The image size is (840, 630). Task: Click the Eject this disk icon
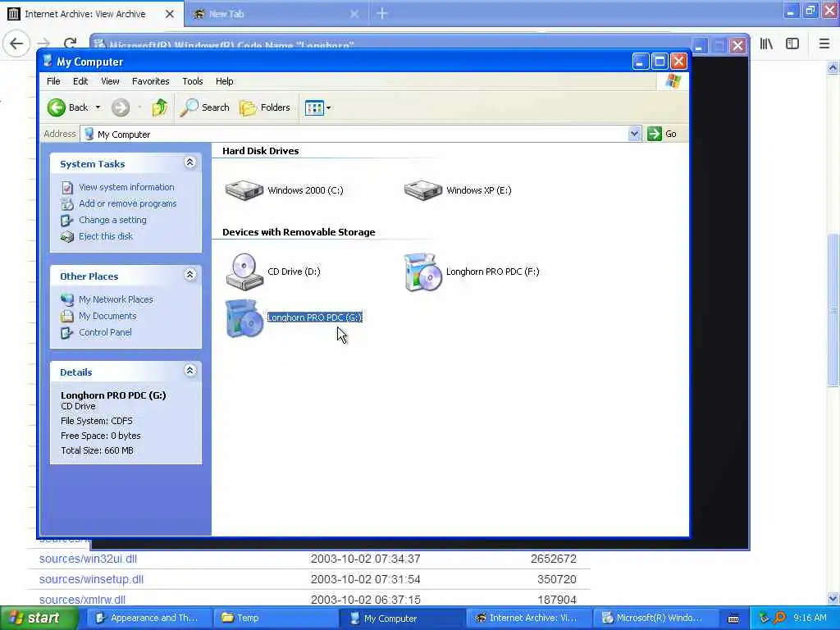[67, 237]
